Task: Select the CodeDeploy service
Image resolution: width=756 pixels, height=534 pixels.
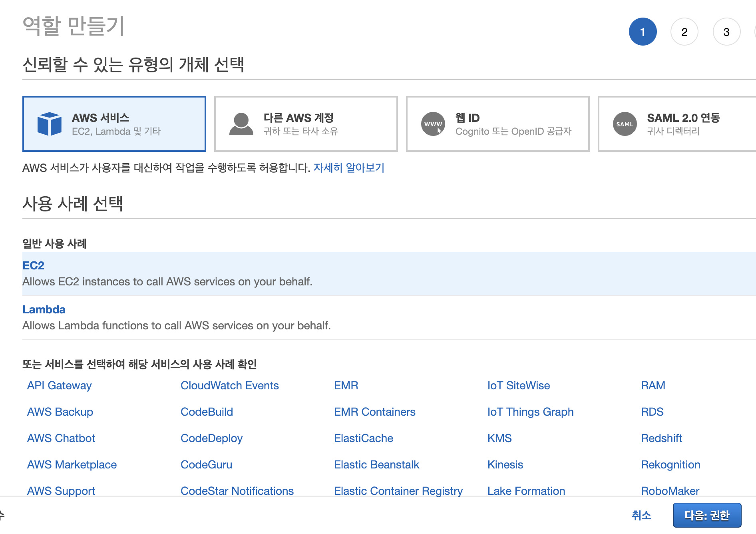Action: 211,438
